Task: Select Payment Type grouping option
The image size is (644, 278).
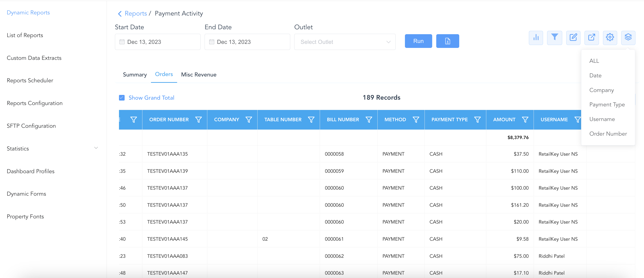Action: [x=607, y=105]
